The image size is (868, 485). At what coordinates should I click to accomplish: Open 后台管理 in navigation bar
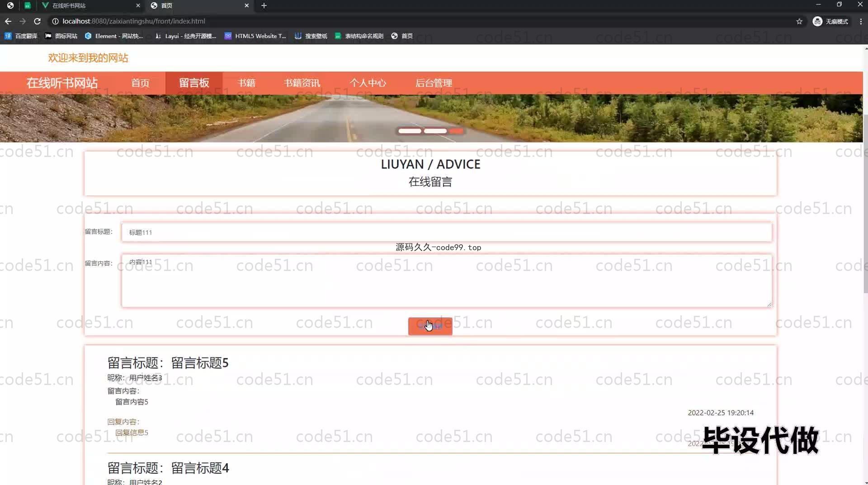434,83
